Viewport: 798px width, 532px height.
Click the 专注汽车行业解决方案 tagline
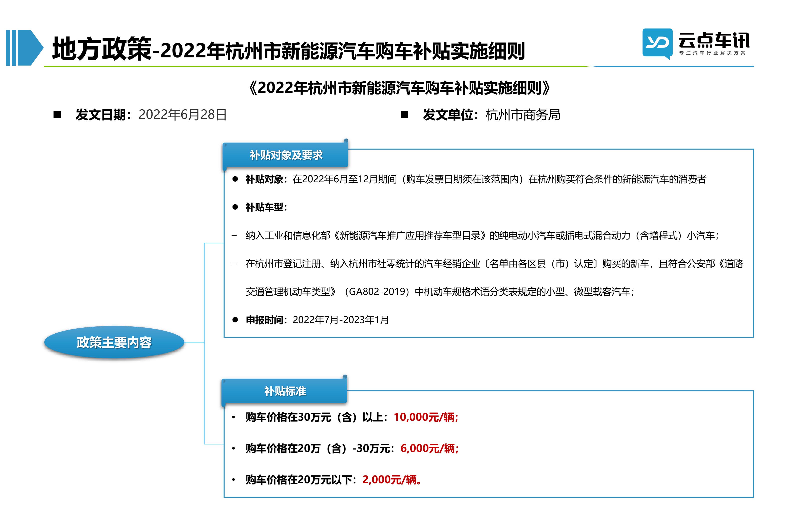pos(712,53)
